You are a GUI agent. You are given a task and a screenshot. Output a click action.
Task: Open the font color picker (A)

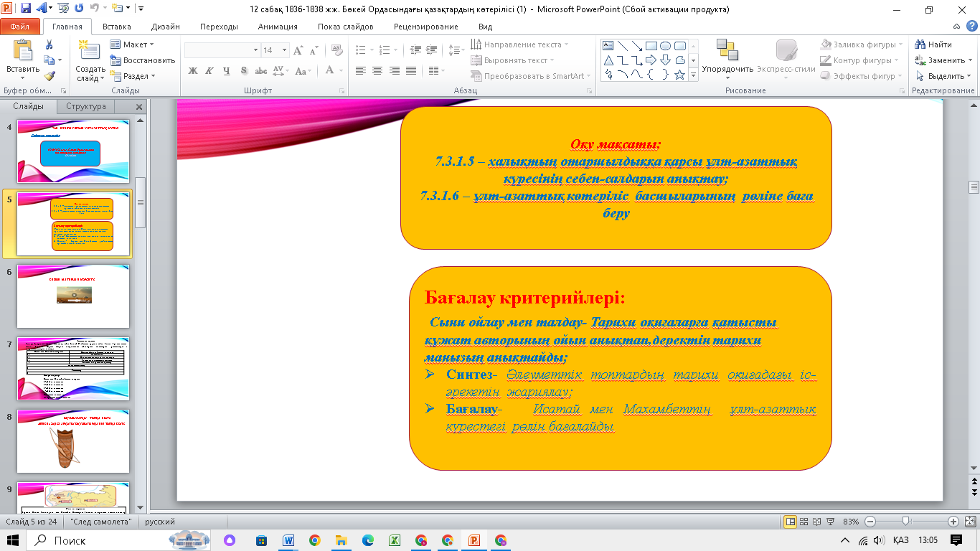[x=334, y=71]
